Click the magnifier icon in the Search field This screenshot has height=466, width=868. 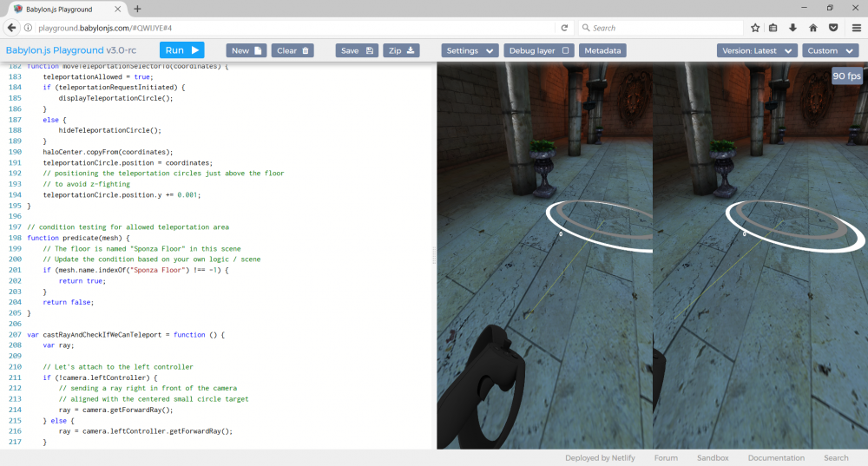(x=586, y=28)
